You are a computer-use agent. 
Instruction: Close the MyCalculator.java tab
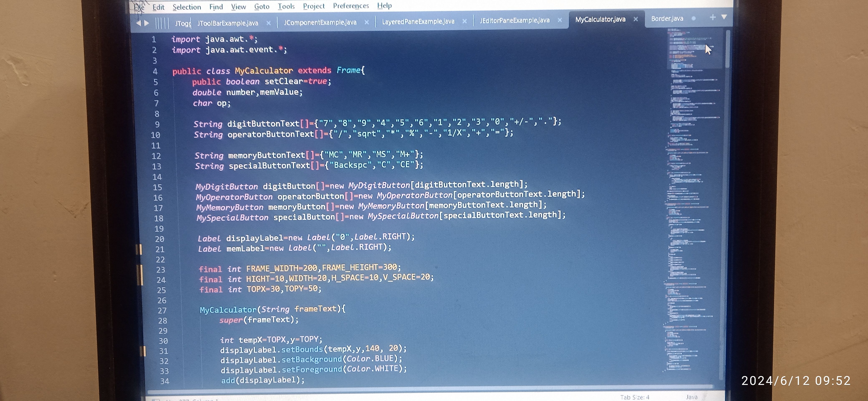point(636,19)
